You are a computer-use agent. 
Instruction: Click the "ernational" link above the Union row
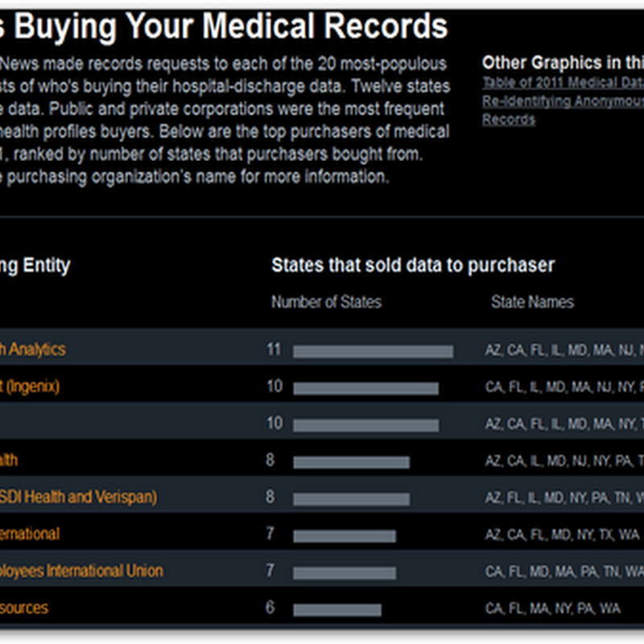[x=31, y=534]
